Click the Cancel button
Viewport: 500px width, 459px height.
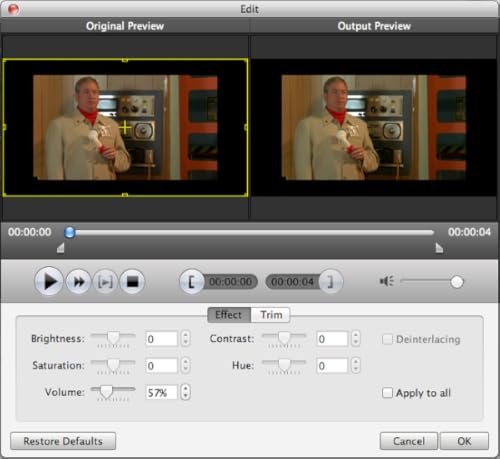[409, 441]
